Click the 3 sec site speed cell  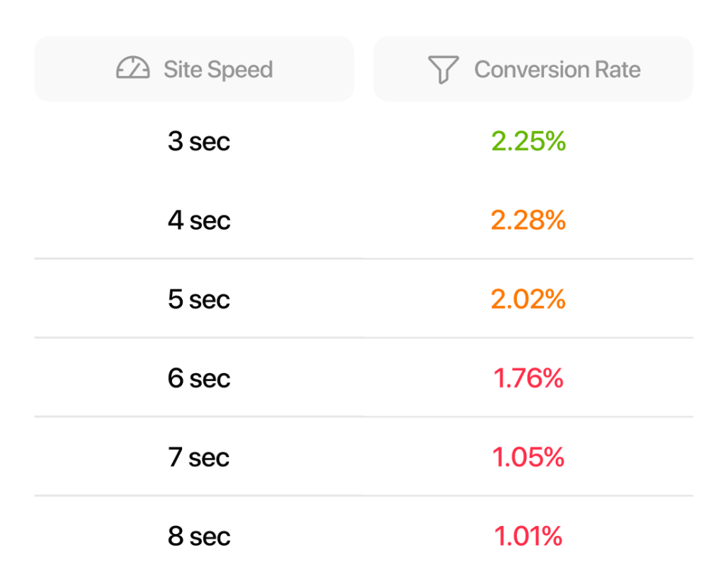pos(199,141)
